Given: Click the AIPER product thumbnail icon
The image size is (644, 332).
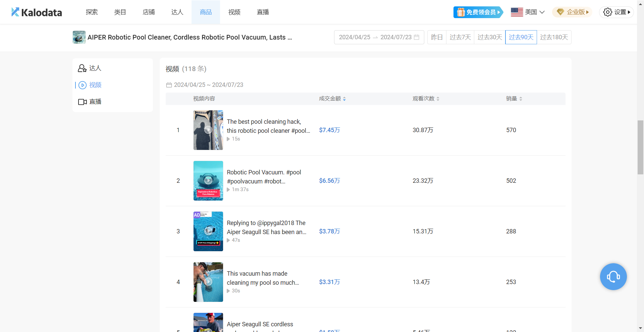Looking at the screenshot, I should click(79, 37).
